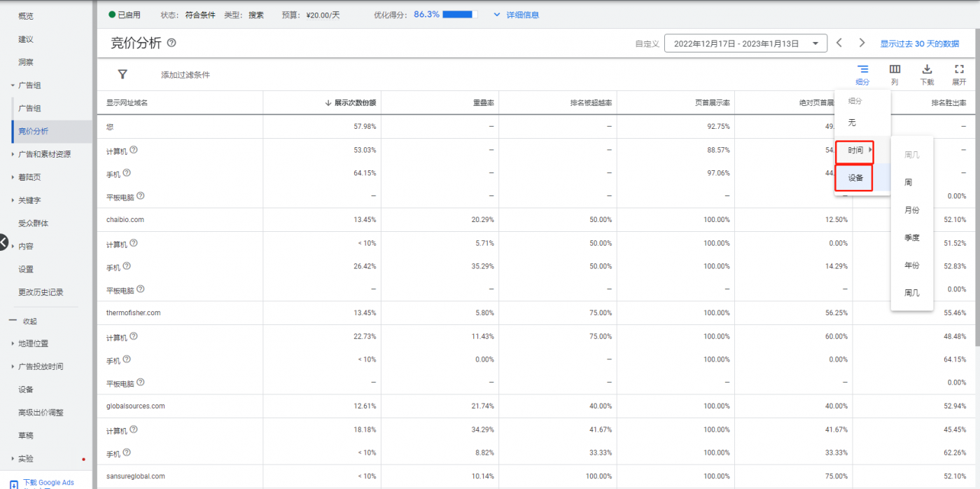Click the 展开 fullscreen icon

point(959,69)
